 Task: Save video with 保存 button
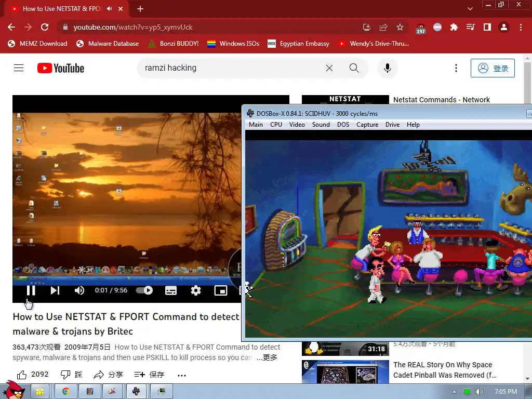tap(149, 375)
